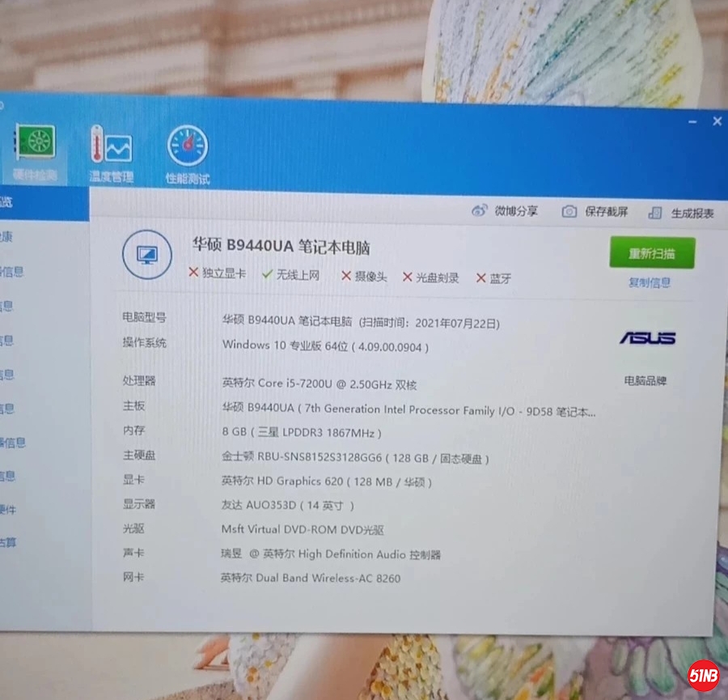The width and height of the screenshot is (728, 700).
Task: Select the 8 GB LPDDR3 1867MHz value
Action: pos(302,432)
